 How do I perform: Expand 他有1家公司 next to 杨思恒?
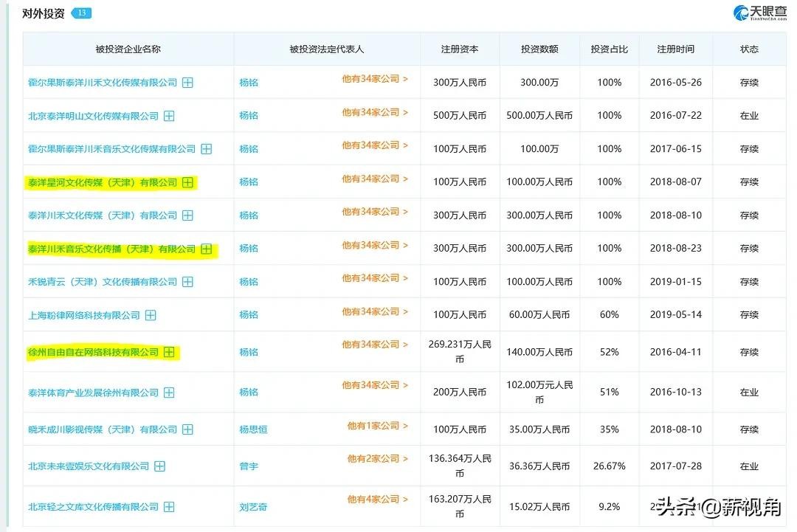click(377, 426)
